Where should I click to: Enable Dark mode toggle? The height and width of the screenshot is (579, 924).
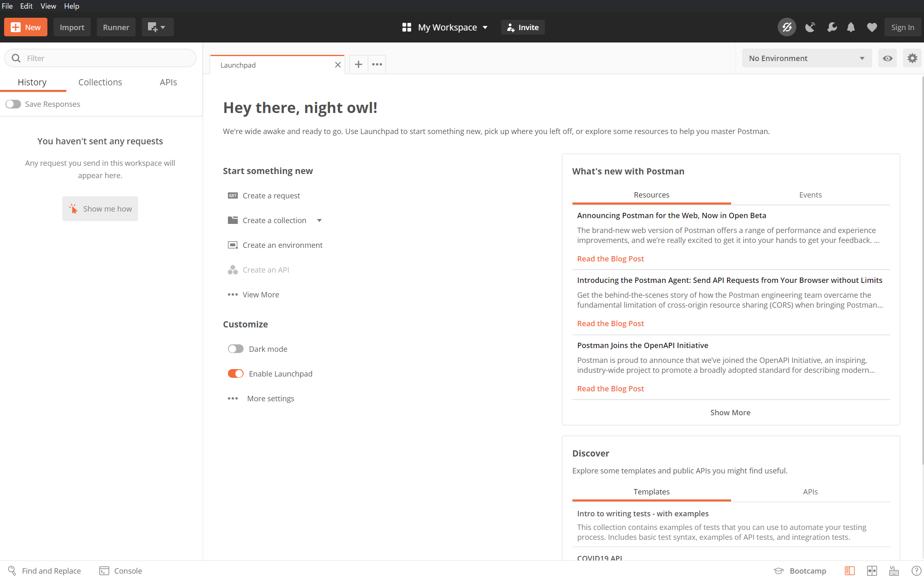(x=236, y=349)
